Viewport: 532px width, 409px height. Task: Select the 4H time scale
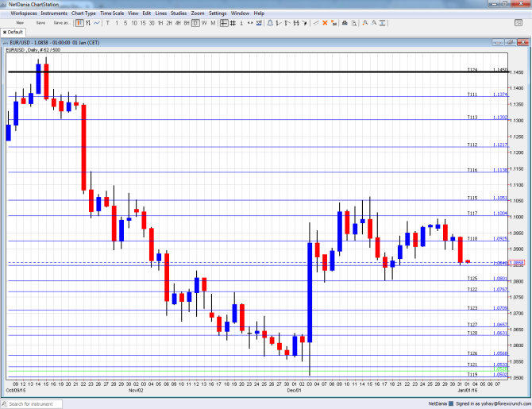(178, 23)
